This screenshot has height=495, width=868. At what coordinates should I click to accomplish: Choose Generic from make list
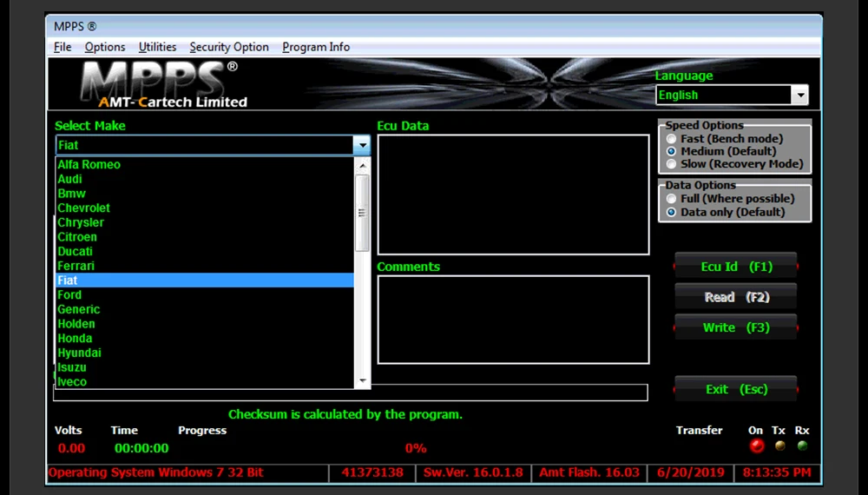[x=205, y=309]
